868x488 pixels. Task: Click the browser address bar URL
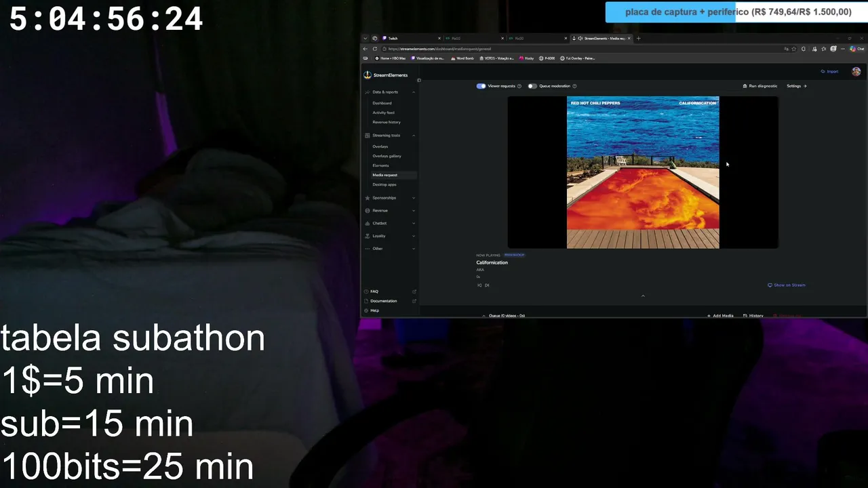(x=439, y=49)
